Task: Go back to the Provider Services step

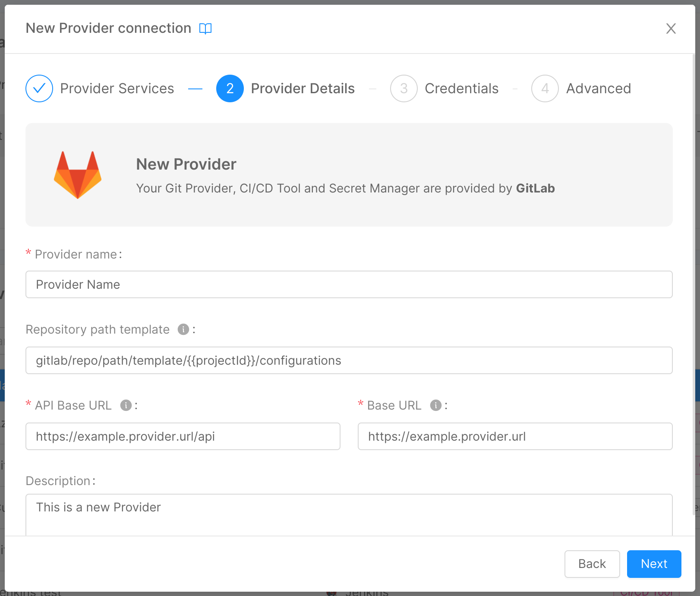Action: [x=117, y=88]
